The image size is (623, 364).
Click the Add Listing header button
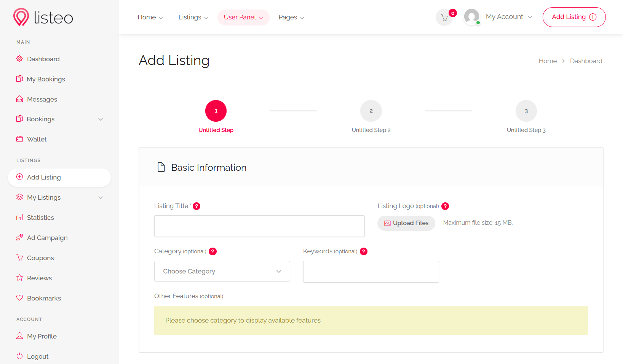(x=574, y=17)
